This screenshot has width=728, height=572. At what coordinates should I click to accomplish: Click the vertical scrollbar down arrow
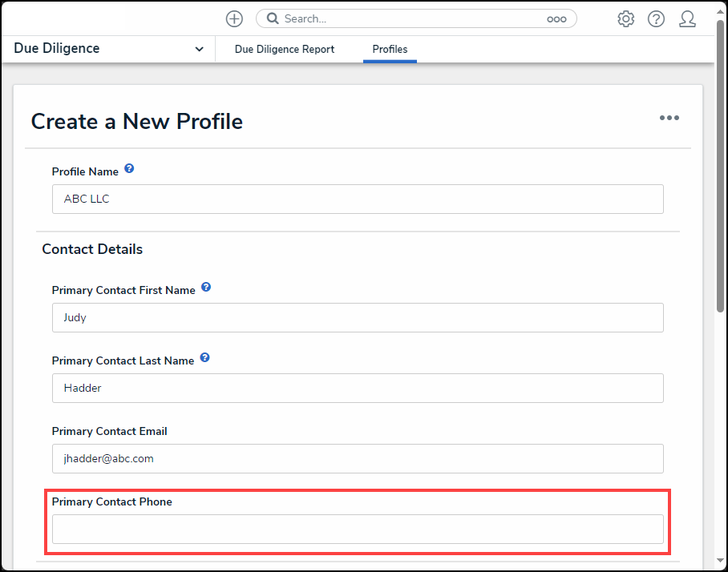pos(720,561)
